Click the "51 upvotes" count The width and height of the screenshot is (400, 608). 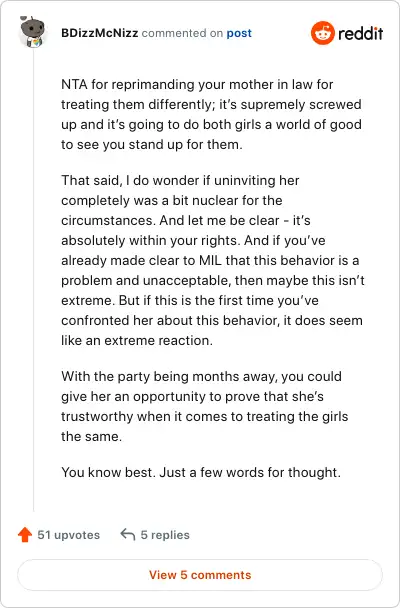pos(69,535)
